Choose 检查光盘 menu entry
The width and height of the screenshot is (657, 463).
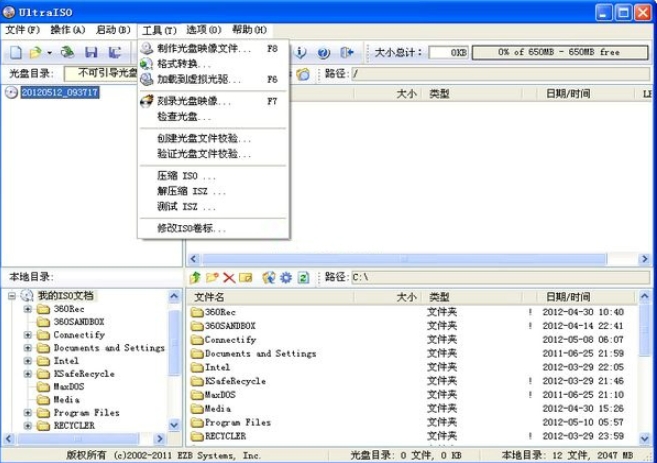tap(213, 116)
